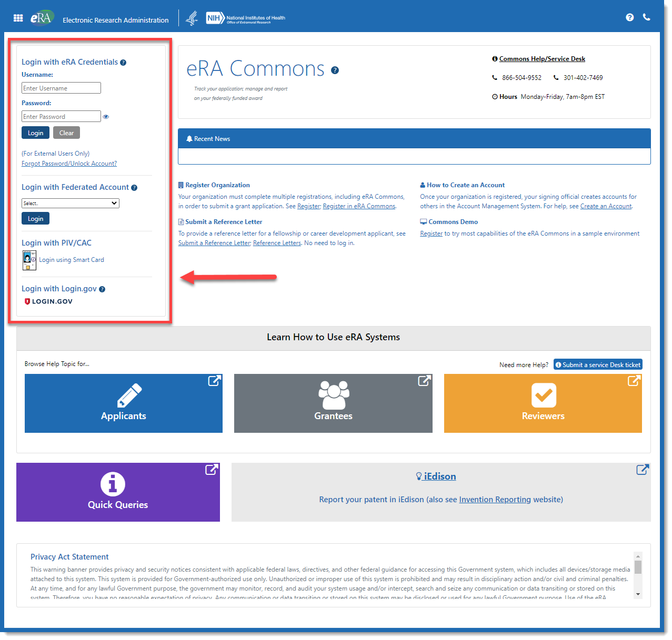This screenshot has height=640, width=672.
Task: Click the Register Organization heading
Action: point(217,185)
